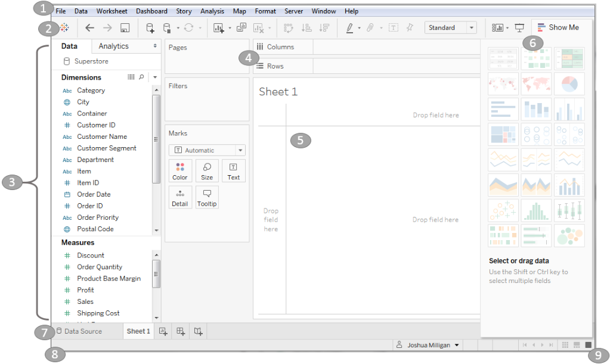Click the Detail button in Marks card

pos(179,197)
